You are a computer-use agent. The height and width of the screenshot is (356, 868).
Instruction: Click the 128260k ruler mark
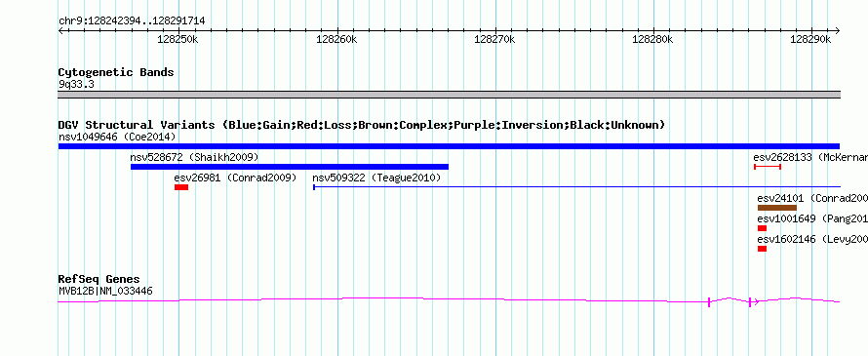click(x=336, y=39)
